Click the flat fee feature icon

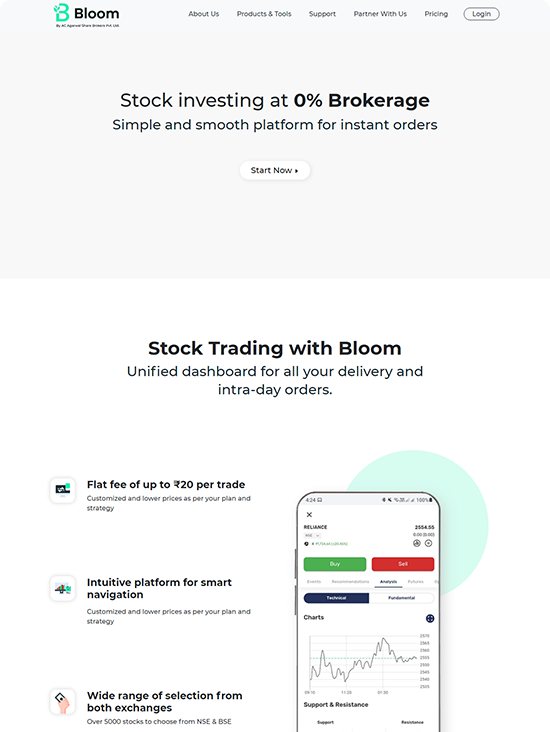pos(63,490)
